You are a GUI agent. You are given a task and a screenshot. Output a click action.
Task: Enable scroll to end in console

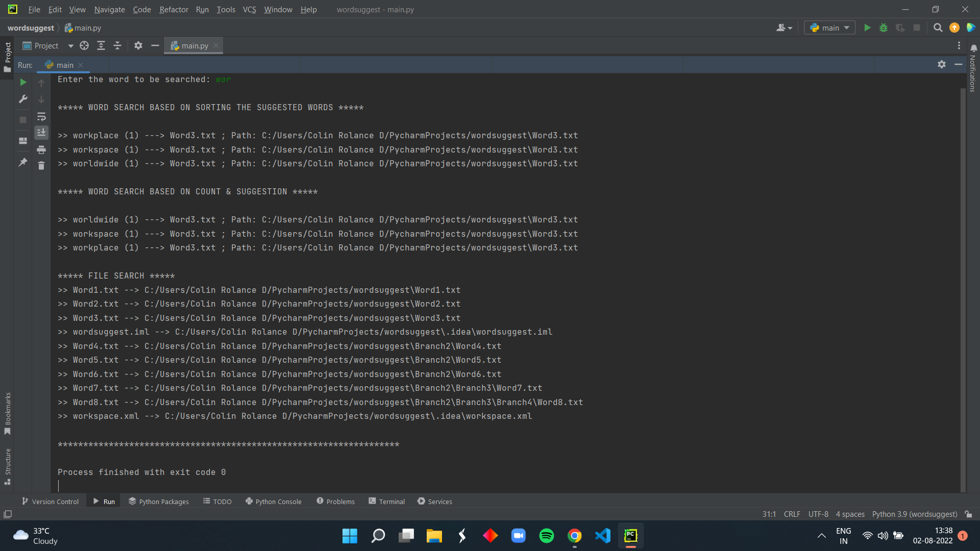pos(41,132)
